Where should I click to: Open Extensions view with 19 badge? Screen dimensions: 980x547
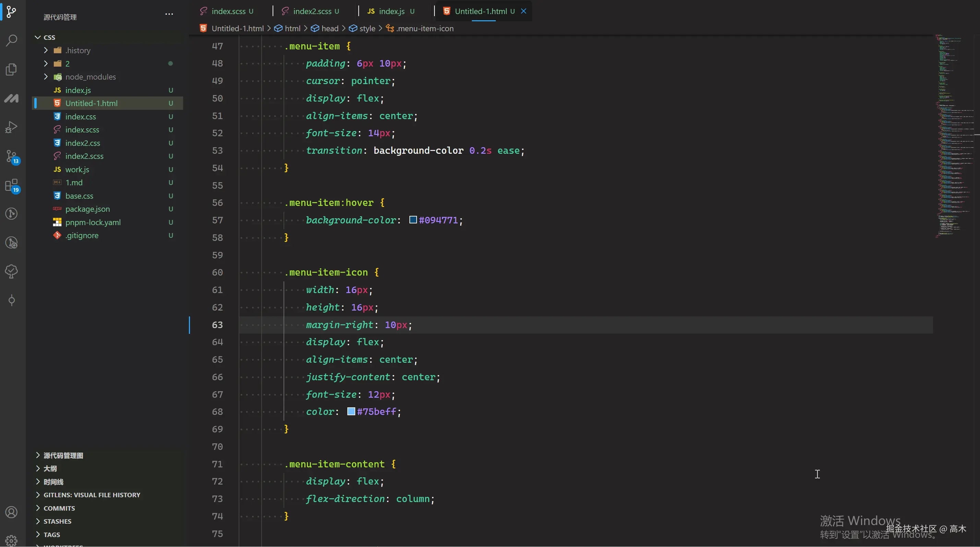click(x=11, y=186)
